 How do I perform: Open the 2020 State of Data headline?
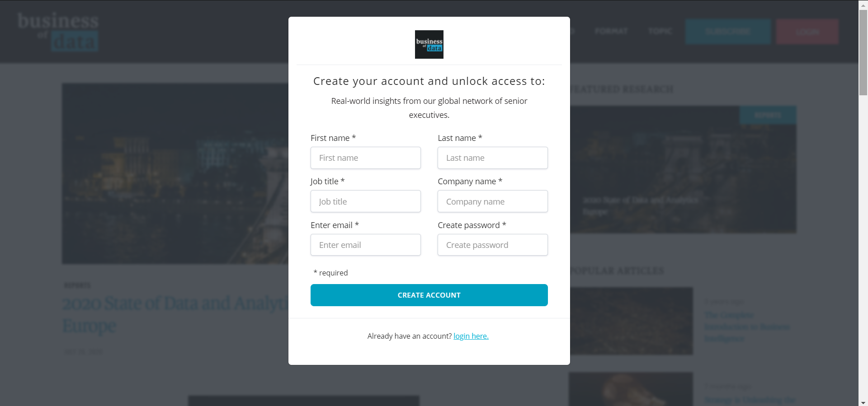pyautogui.click(x=175, y=314)
